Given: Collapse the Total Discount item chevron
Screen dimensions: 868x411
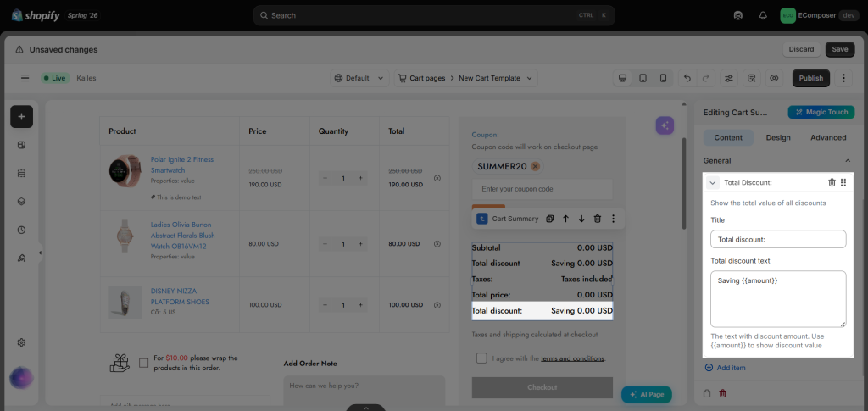Looking at the screenshot, I should [x=713, y=182].
